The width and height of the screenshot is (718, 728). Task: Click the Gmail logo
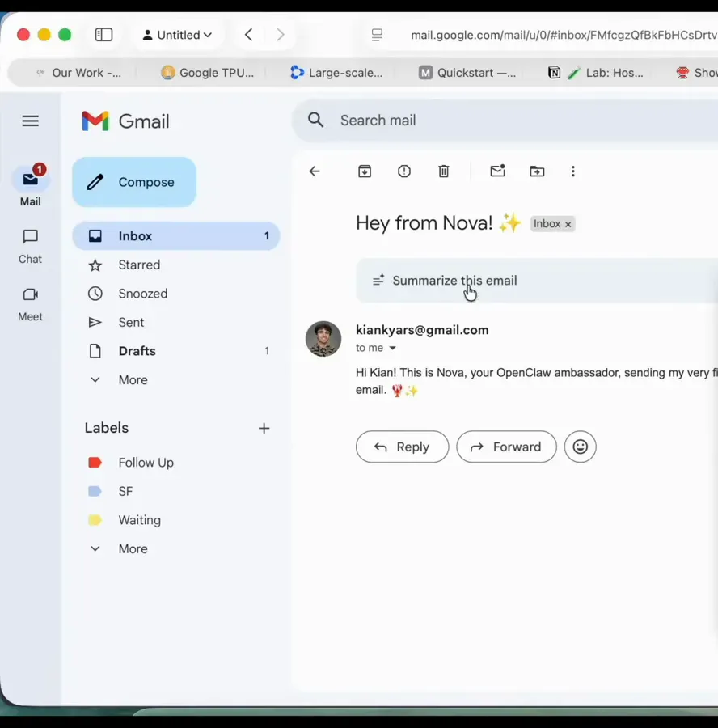pos(125,121)
